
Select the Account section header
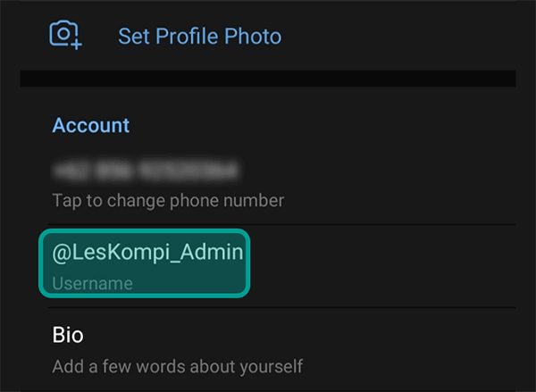coord(90,125)
